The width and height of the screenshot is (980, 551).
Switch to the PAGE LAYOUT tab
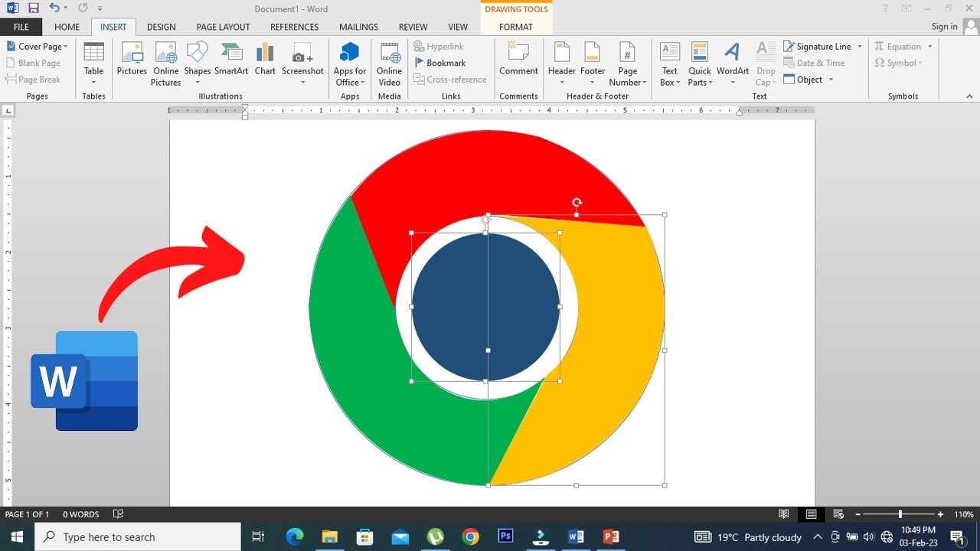(x=223, y=27)
